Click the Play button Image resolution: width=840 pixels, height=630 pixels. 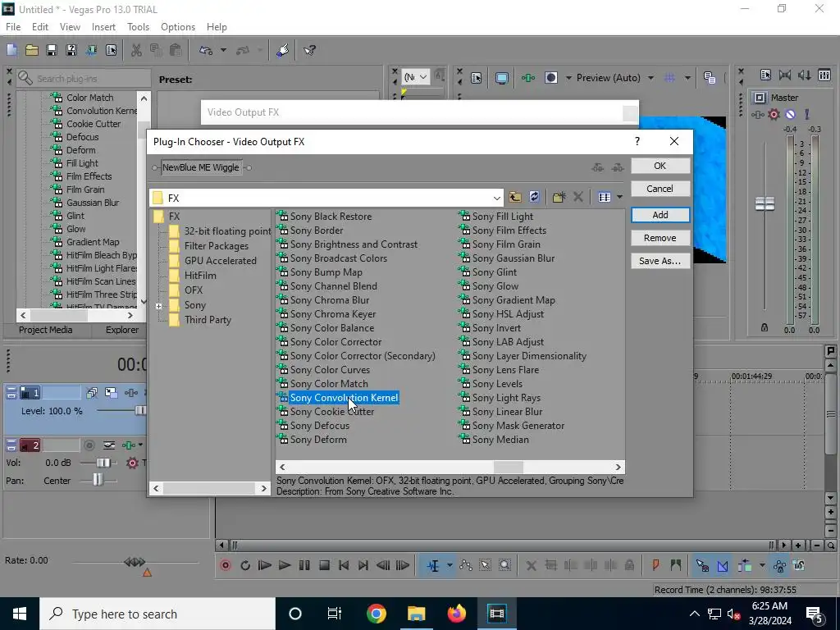click(x=285, y=565)
